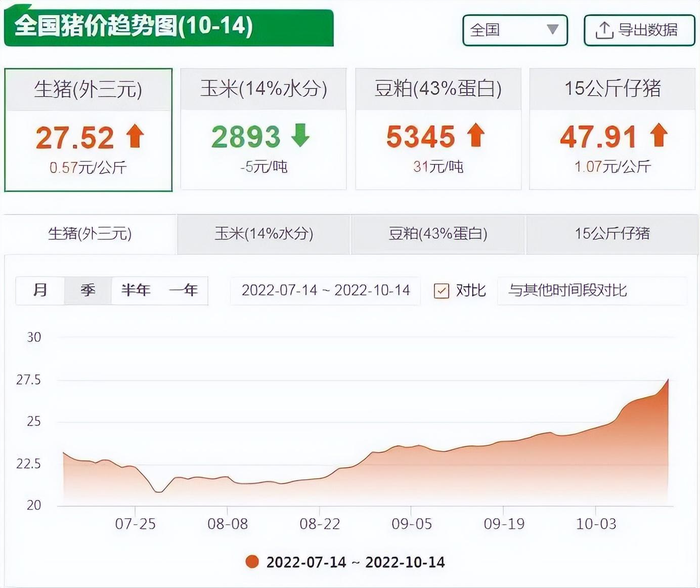Click the 08-08 x-axis label

click(x=228, y=524)
